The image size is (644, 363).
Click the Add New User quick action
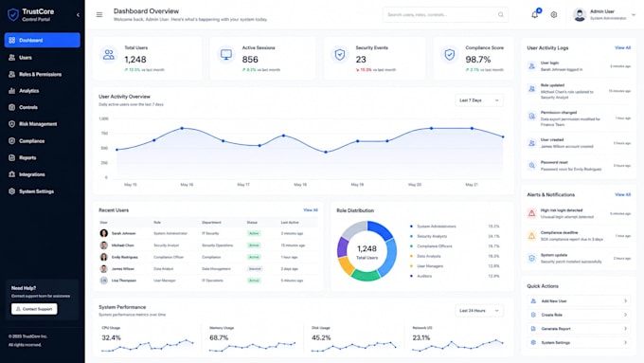pyautogui.click(x=579, y=301)
